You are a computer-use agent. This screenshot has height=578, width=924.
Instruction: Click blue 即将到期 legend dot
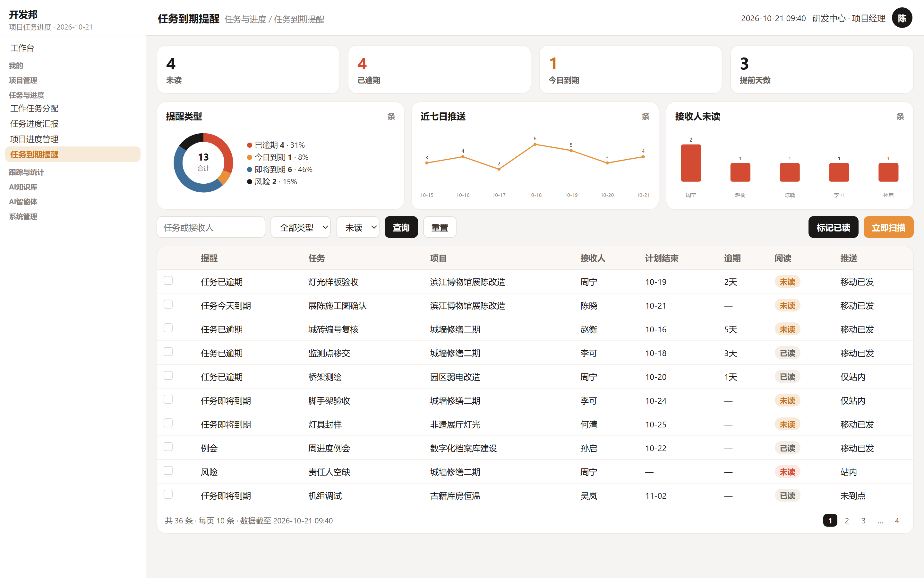pyautogui.click(x=249, y=169)
